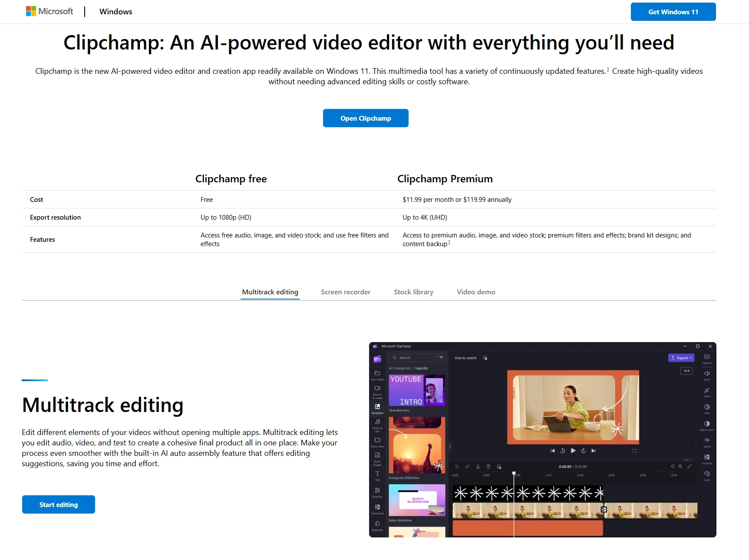Select the Instagram slideshow template thumbnail
749x560 pixels.
417,445
